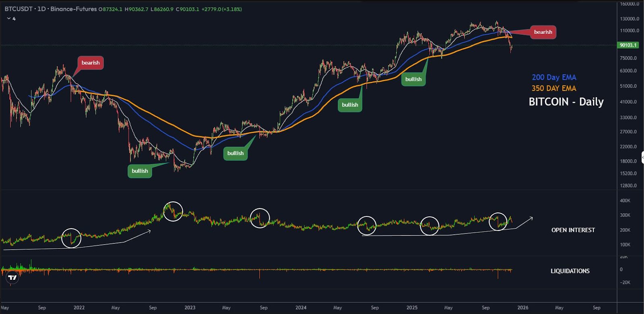644x314 pixels.
Task: Open the BTCUSDT symbol title
Action: click(x=19, y=9)
